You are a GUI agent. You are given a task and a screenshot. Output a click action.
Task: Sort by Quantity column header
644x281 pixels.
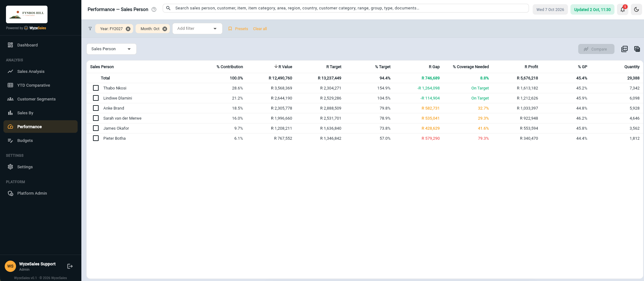pos(632,67)
